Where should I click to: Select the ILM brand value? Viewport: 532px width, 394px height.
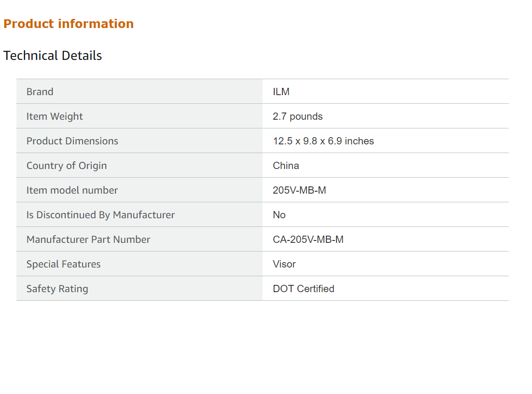[281, 92]
